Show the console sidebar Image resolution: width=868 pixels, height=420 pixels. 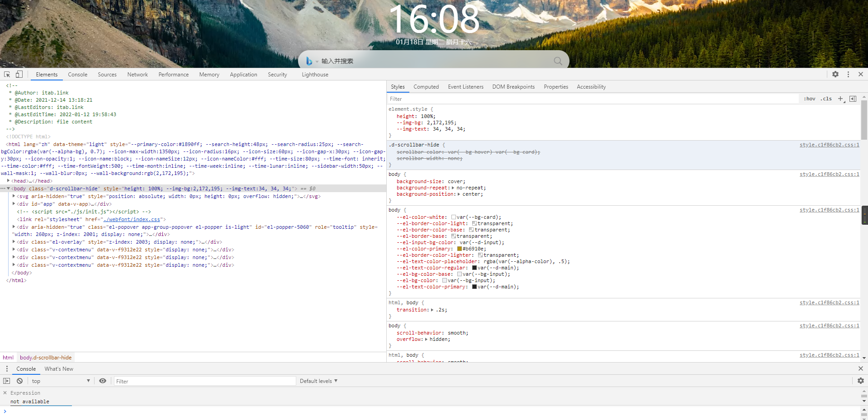coord(6,381)
